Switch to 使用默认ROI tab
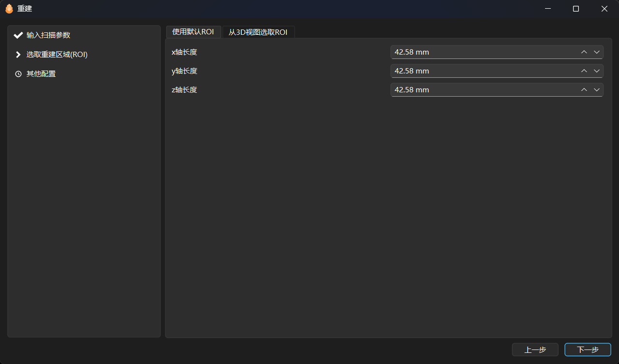619x364 pixels. tap(193, 32)
